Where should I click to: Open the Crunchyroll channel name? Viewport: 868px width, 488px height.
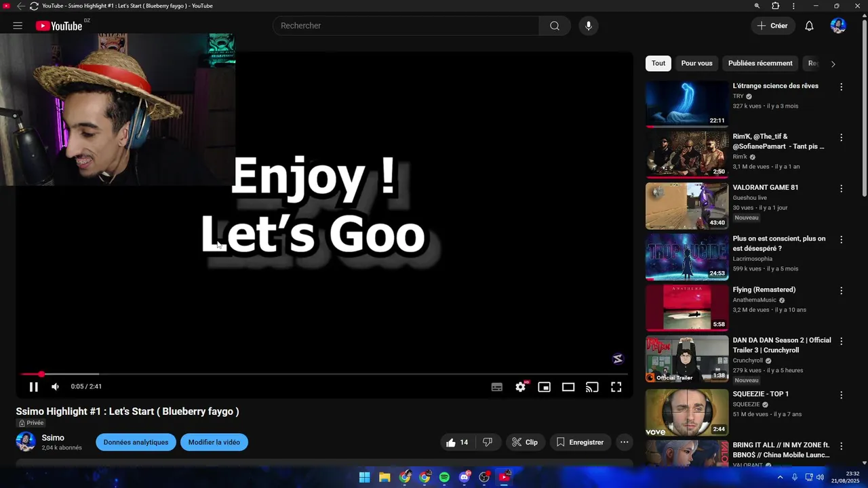[748, 361]
